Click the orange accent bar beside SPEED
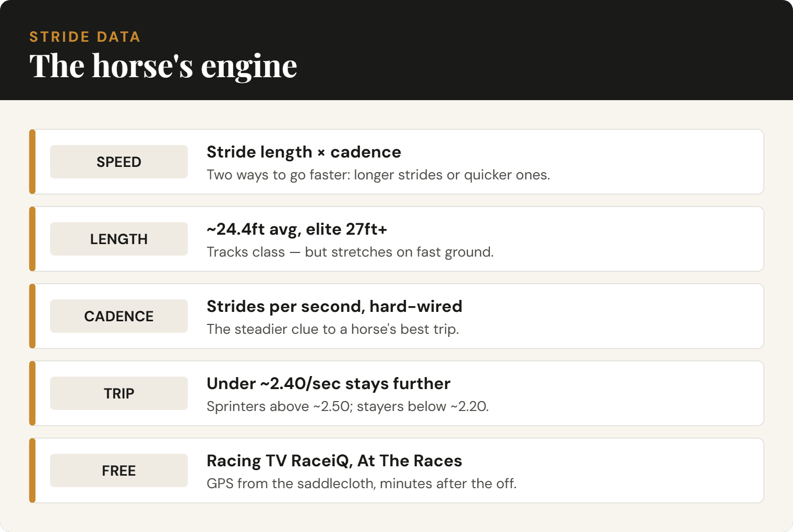The width and height of the screenshot is (793, 532). [32, 162]
